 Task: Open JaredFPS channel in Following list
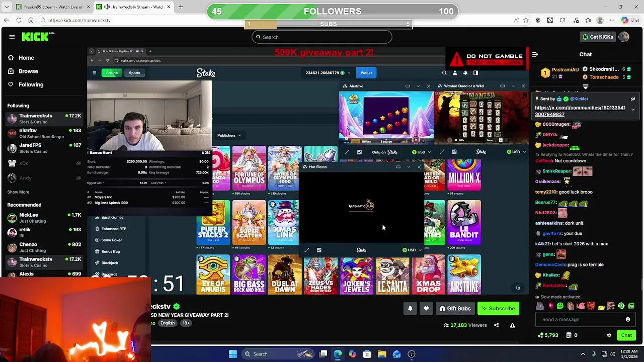(x=44, y=148)
